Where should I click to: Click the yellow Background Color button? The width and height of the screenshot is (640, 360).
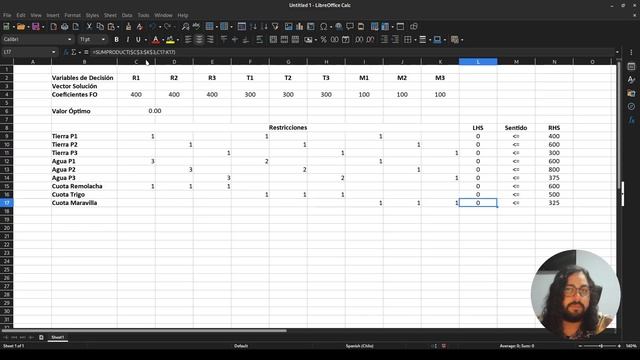pyautogui.click(x=171, y=40)
